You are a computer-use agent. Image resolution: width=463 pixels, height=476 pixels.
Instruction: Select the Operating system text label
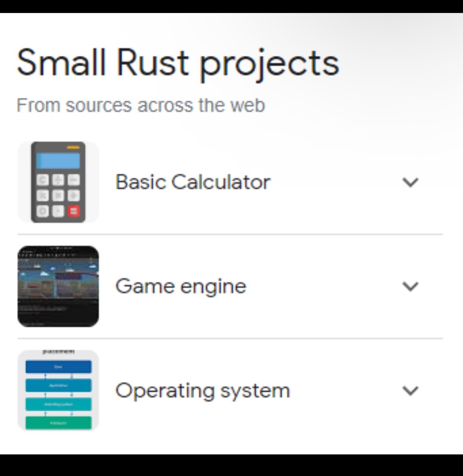click(x=202, y=391)
